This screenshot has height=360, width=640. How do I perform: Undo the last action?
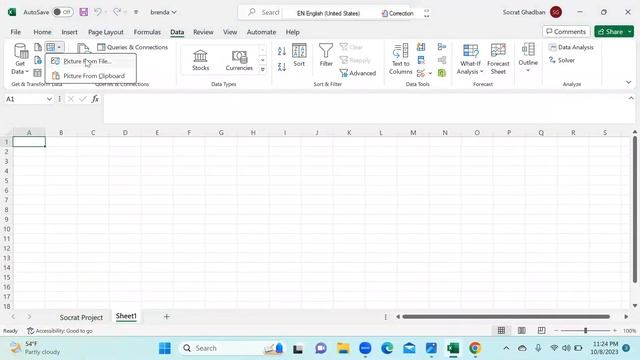click(x=98, y=12)
